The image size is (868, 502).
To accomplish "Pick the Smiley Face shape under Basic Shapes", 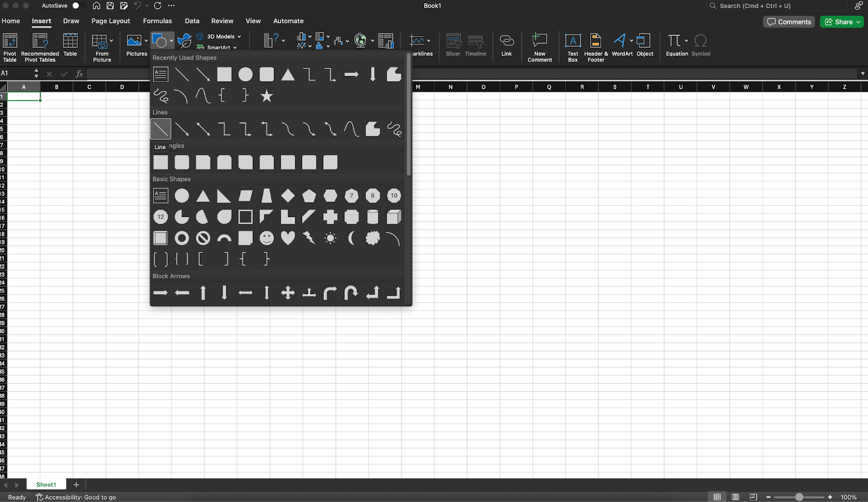I will click(266, 238).
